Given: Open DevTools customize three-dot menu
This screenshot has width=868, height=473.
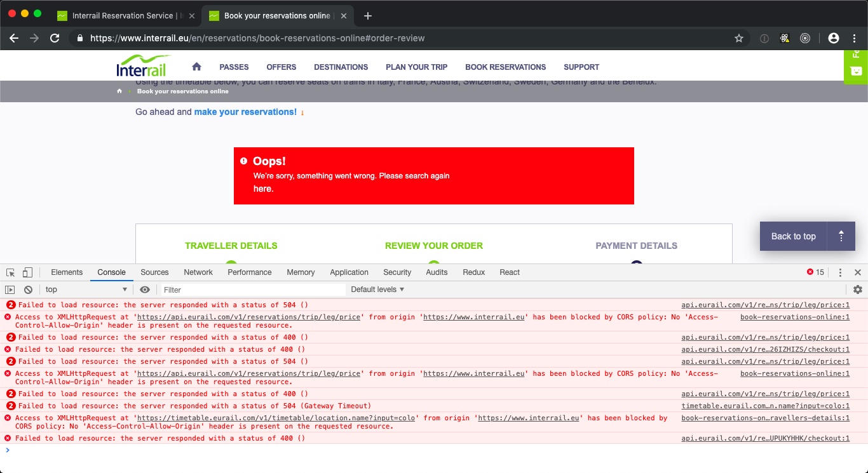Looking at the screenshot, I should [840, 272].
